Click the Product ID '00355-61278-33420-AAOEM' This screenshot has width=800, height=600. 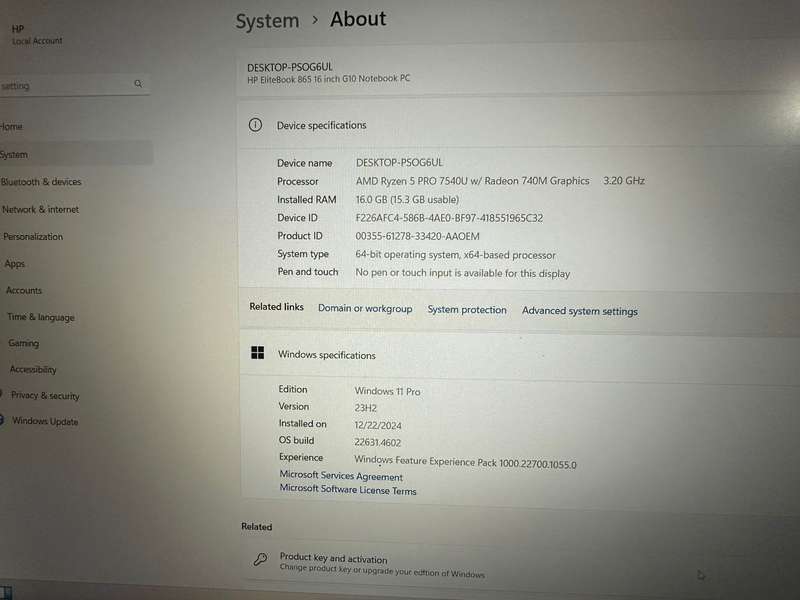417,236
